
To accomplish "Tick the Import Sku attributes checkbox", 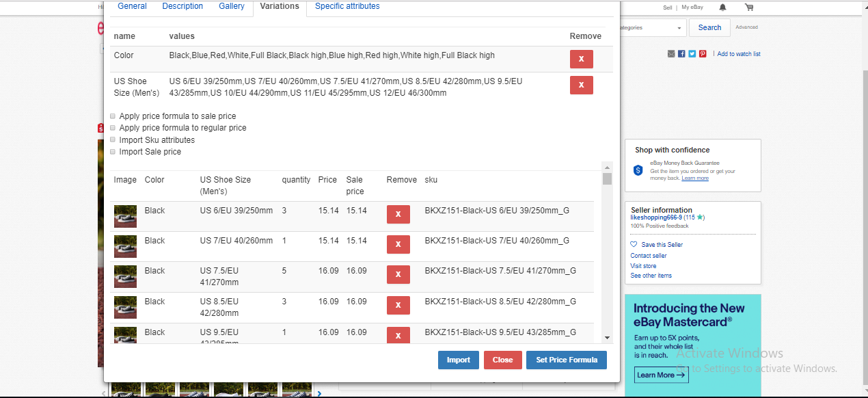I will (113, 140).
